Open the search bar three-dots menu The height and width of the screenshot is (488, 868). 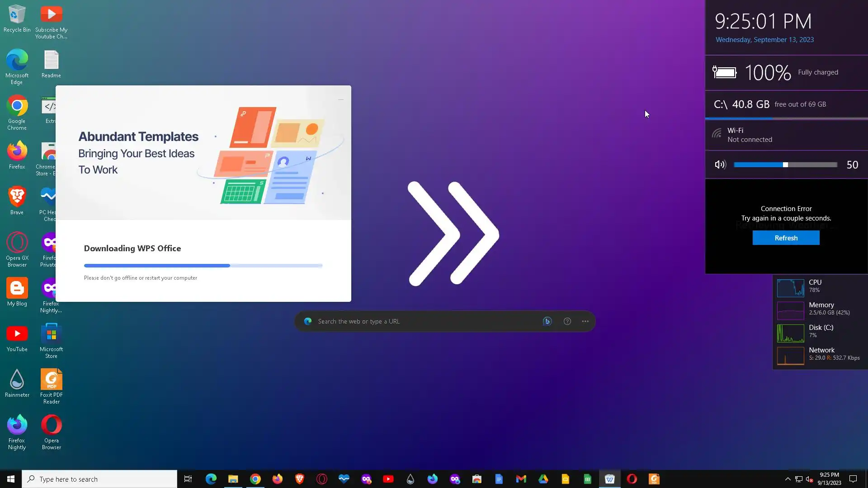[585, 321]
